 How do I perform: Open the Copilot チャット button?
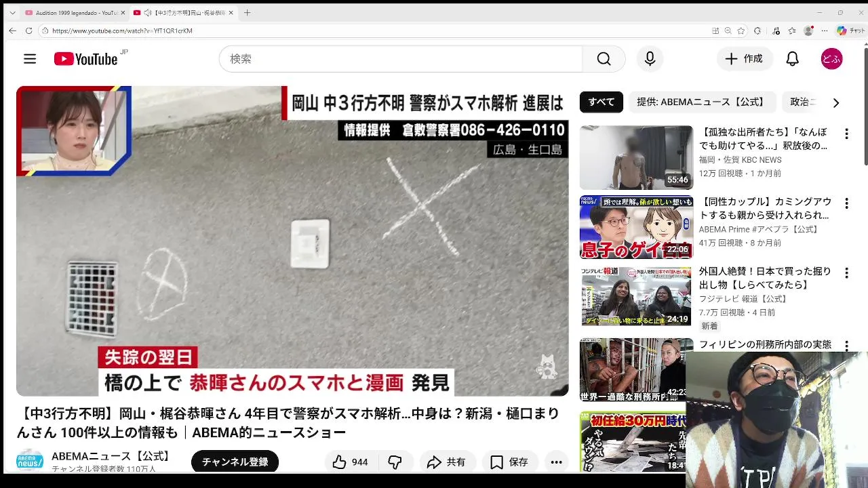(850, 30)
